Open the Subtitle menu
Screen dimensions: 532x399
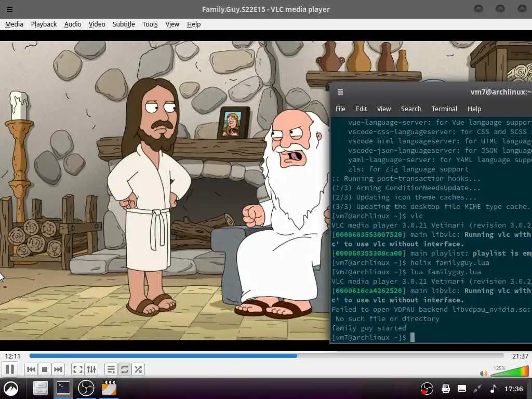pos(124,24)
